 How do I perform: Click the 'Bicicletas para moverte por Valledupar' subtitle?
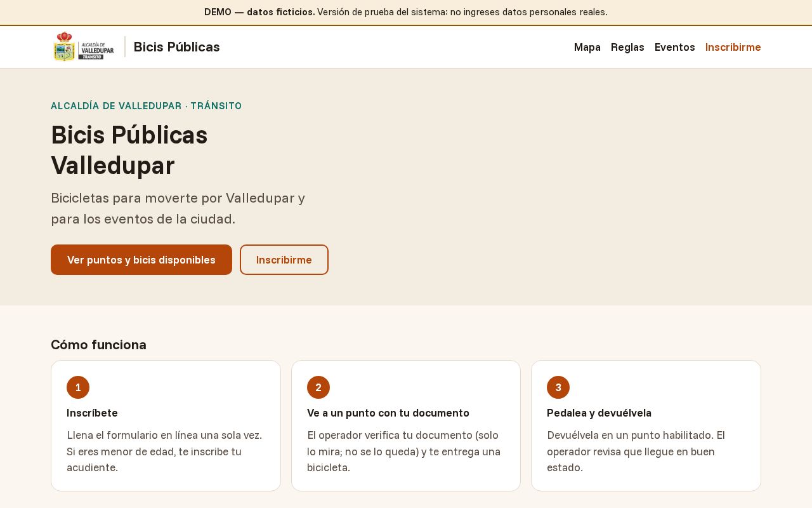point(178,208)
